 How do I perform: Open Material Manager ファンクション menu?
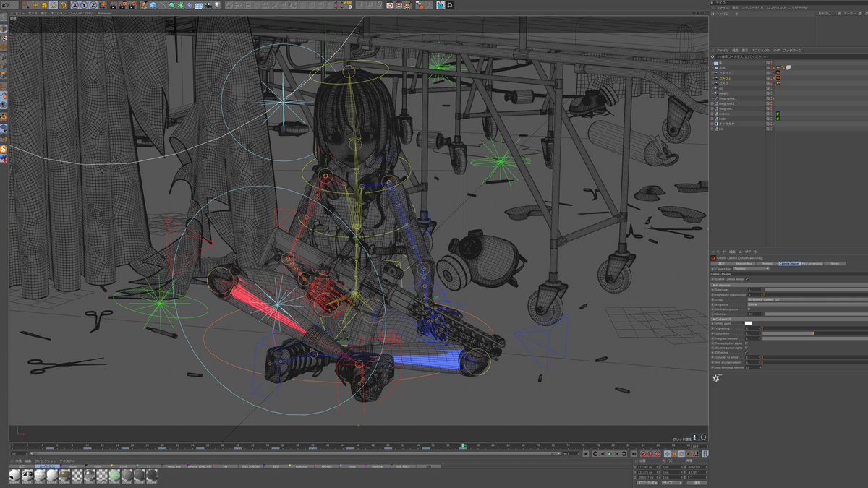coord(44,461)
